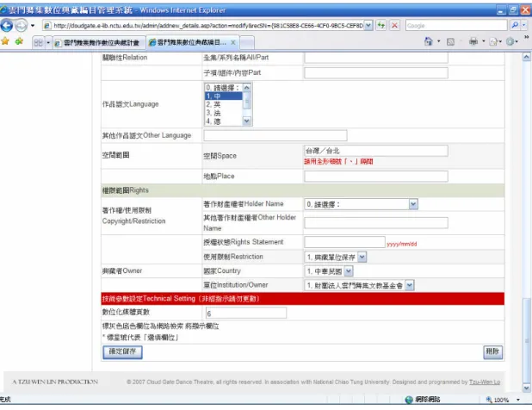Expand the toolbar overflow chevron

[527, 37]
